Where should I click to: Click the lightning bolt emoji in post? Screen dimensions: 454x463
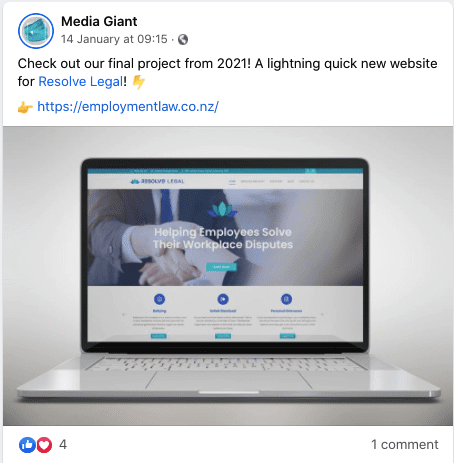(139, 82)
